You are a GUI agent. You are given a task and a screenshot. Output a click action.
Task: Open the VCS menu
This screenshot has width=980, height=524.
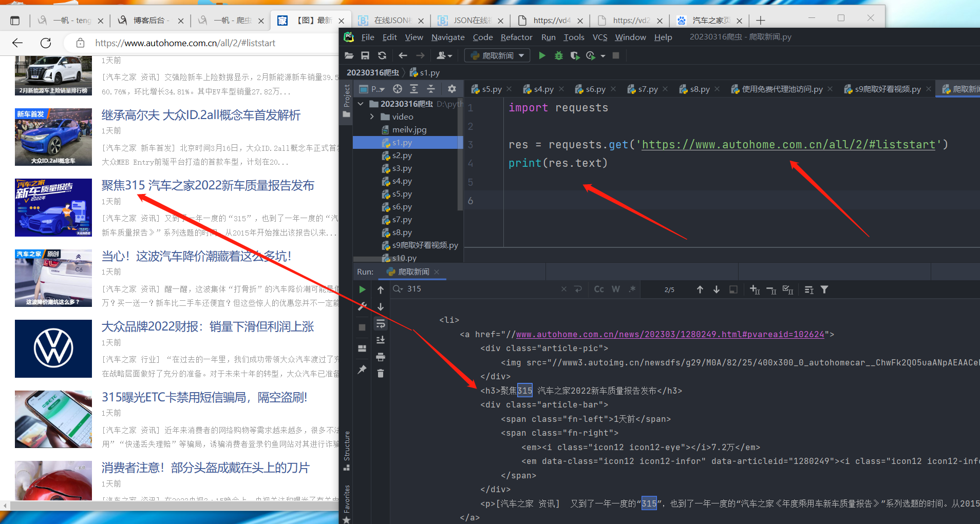click(x=599, y=37)
